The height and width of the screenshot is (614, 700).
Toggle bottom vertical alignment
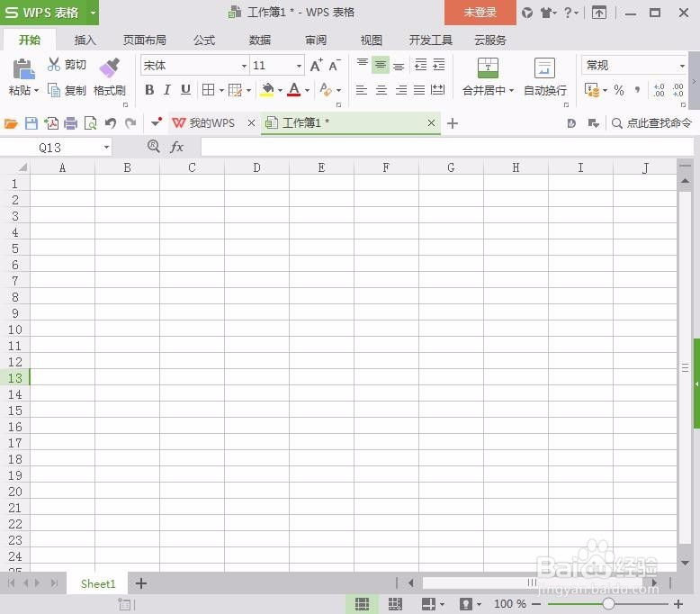coord(399,66)
